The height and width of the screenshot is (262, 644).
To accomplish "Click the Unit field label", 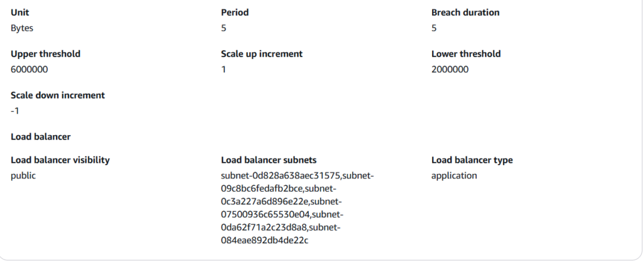I will tap(19, 13).
